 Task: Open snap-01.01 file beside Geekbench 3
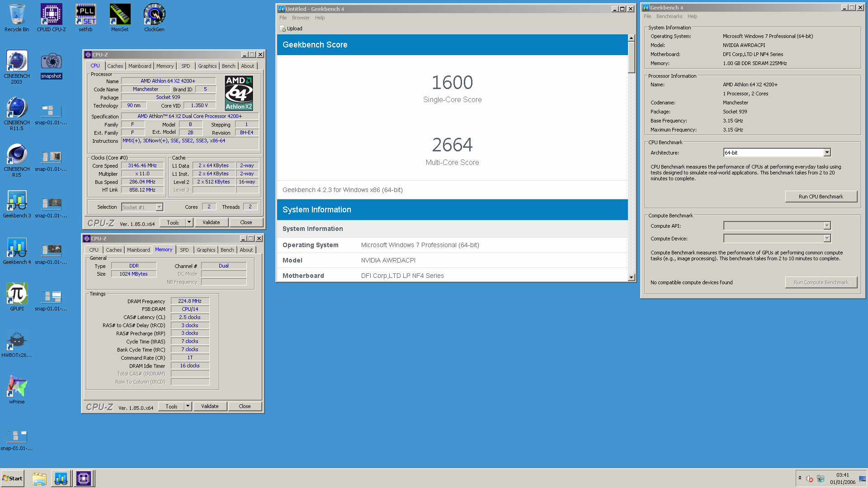tap(51, 207)
